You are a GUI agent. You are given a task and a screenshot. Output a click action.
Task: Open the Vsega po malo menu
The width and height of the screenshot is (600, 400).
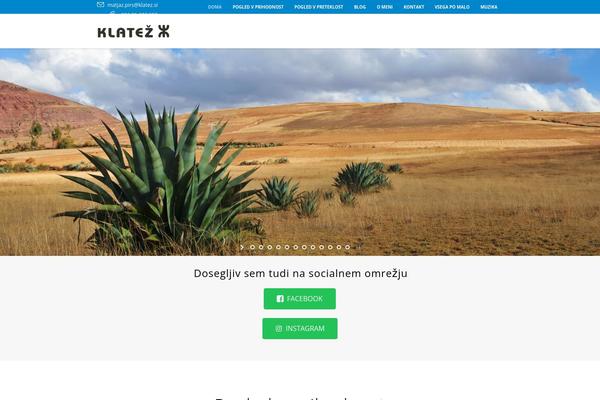[x=452, y=7]
